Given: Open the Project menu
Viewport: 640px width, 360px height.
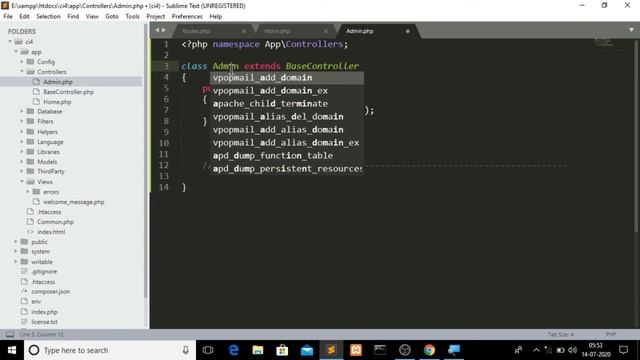Looking at the screenshot, I should pos(156,16).
